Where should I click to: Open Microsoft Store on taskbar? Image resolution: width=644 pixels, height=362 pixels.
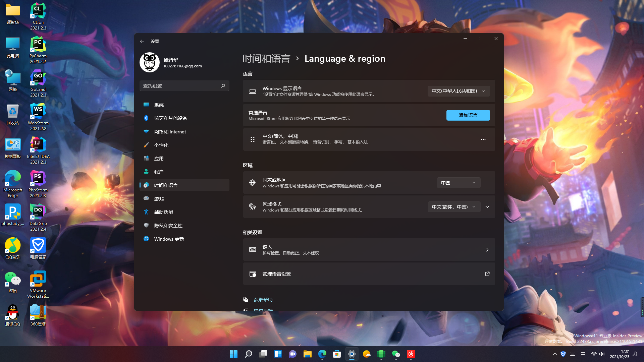point(337,354)
